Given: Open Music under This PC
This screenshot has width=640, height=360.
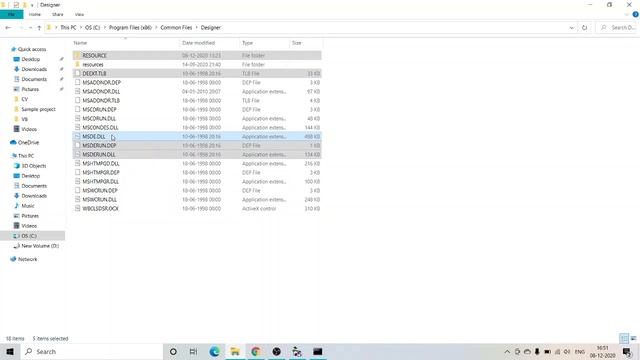Looking at the screenshot, I should pyautogui.click(x=28, y=206).
